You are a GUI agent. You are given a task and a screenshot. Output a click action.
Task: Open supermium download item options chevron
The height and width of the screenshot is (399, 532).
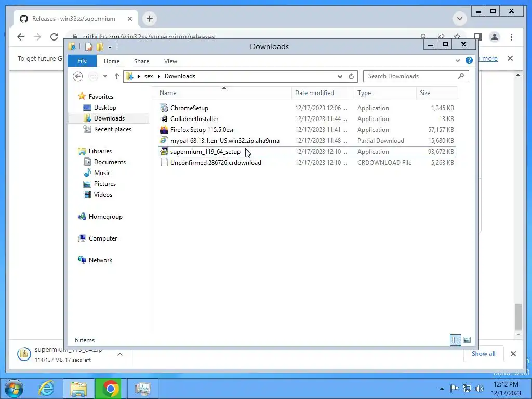(120, 354)
